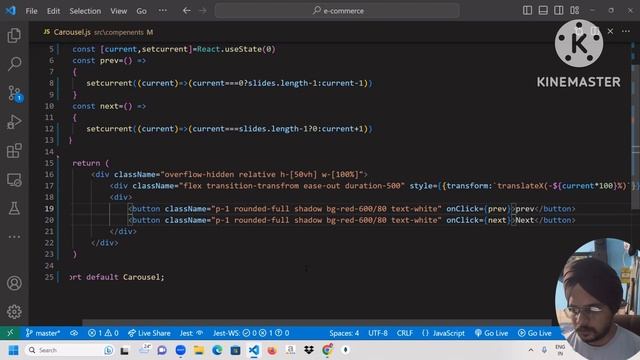Open the Extensions view
Viewport: 640px width, 360px height.
click(14, 151)
